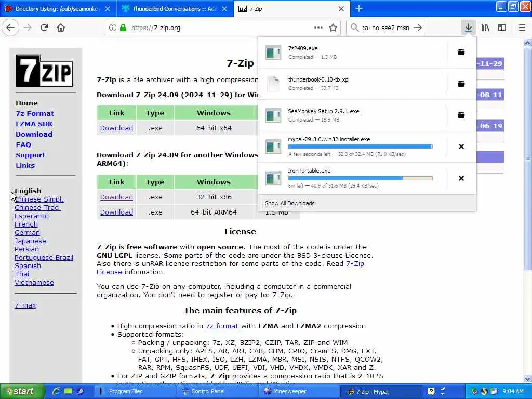The height and width of the screenshot is (399, 532).
Task: Open the Windows Start menu
Action: 22,392
